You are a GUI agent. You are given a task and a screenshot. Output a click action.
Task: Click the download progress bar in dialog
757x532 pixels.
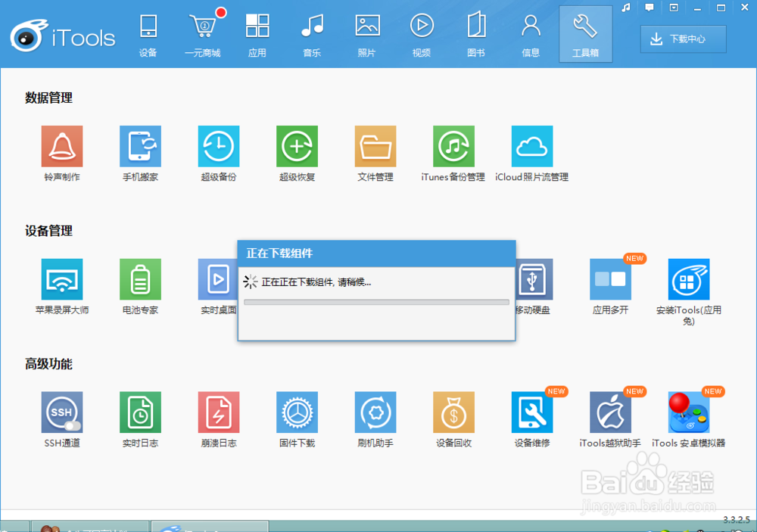click(376, 302)
